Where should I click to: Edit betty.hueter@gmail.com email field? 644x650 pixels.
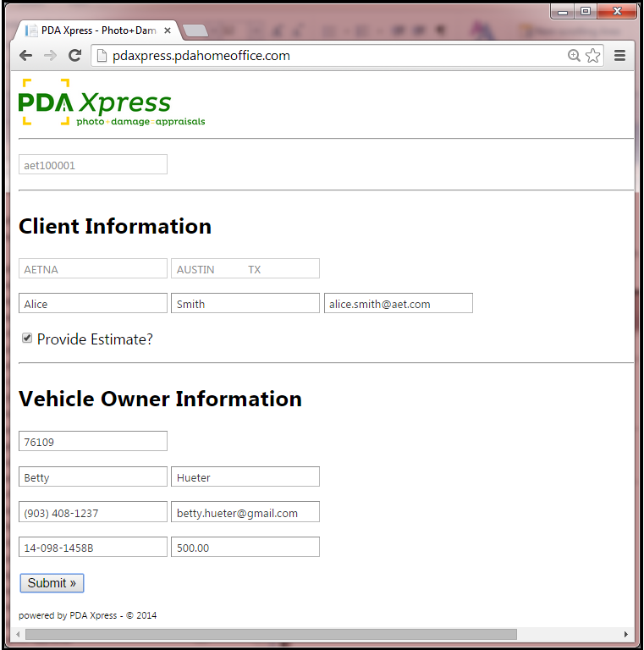245,512
